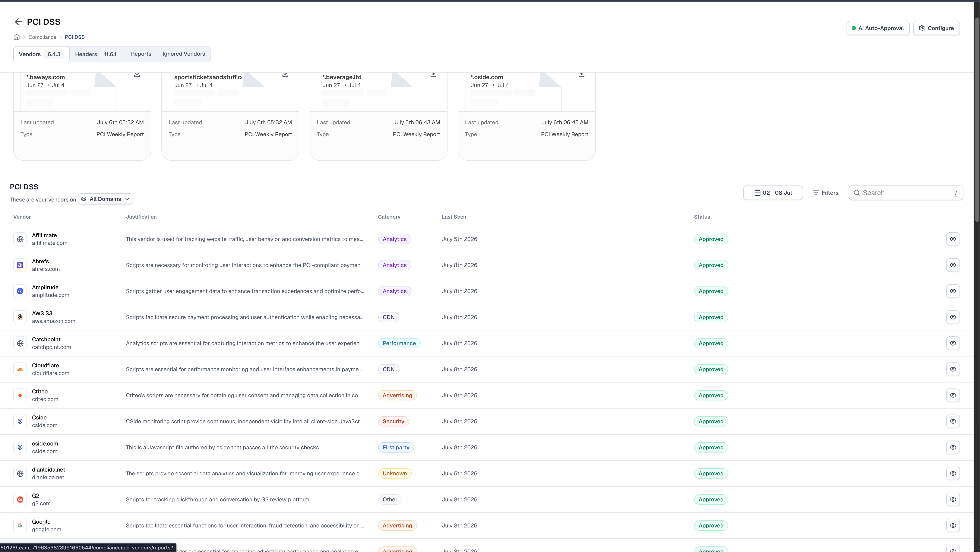Open the Ignored Vendors tab
This screenshot has height=552, width=980.
coord(184,54)
